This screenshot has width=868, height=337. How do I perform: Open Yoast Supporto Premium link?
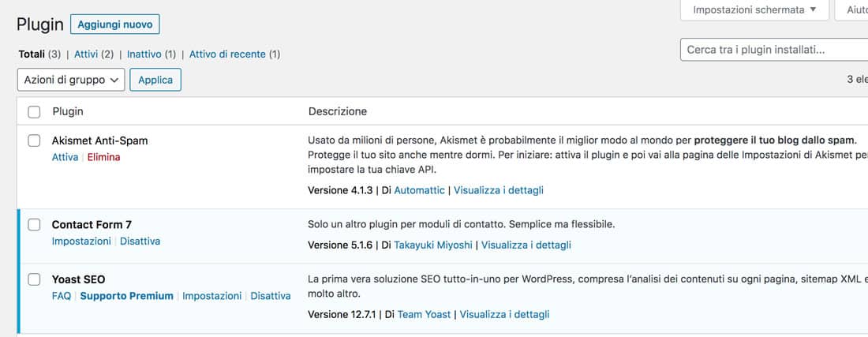coord(127,296)
